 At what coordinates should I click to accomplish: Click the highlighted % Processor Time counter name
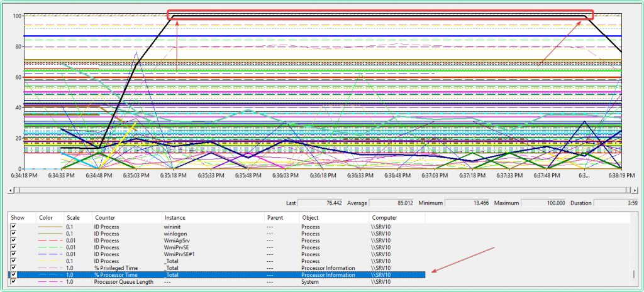click(116, 275)
